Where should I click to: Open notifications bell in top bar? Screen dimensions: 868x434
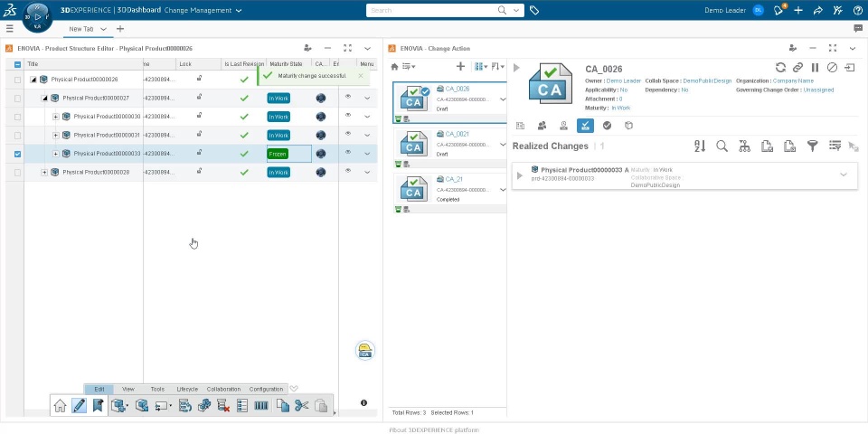[778, 10]
